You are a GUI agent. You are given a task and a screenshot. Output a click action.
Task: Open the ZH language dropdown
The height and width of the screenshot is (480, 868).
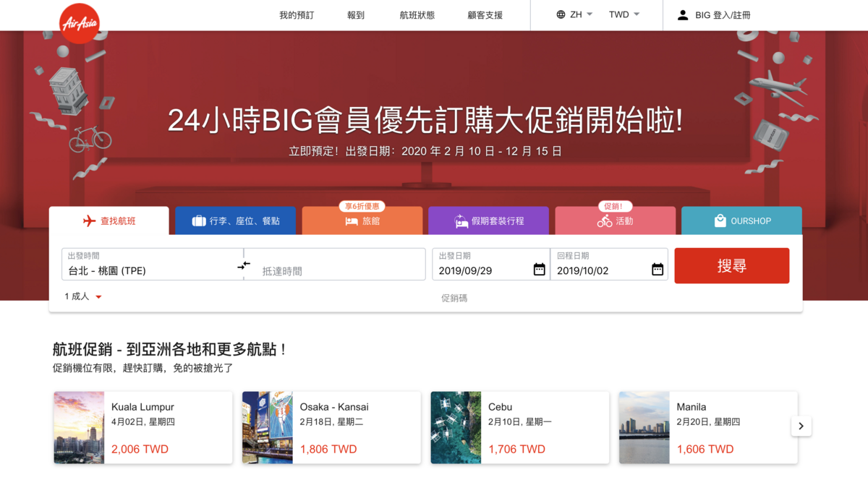click(x=575, y=14)
